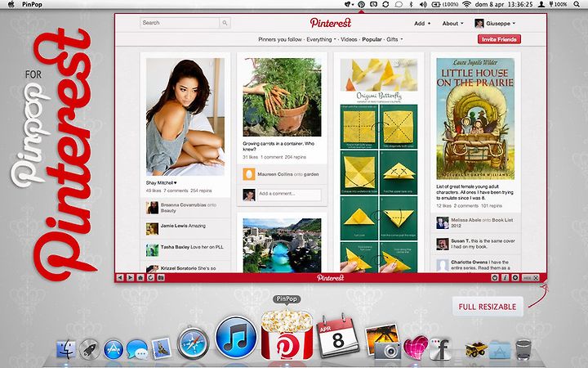
Task: Open iTunes from the dock
Action: pyautogui.click(x=236, y=337)
